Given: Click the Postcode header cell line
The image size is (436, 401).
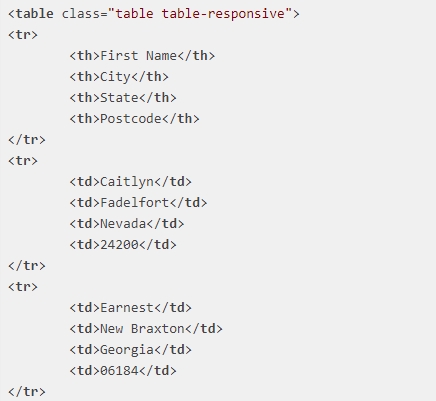Looking at the screenshot, I should (x=134, y=119).
